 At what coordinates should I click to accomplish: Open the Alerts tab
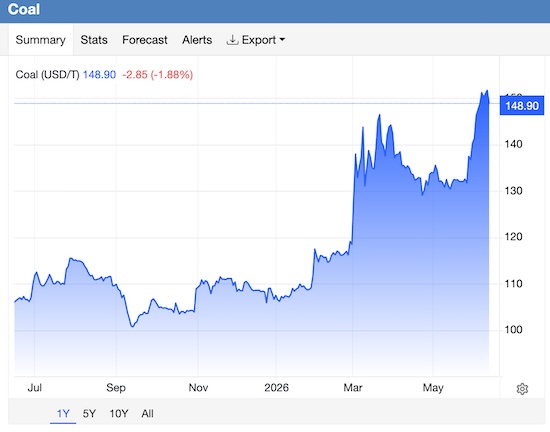[x=197, y=40]
